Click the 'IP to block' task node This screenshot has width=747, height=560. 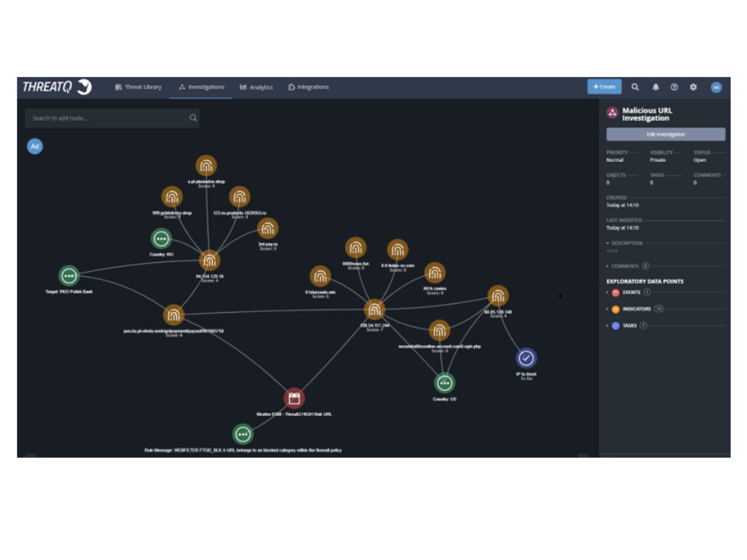pos(527,358)
